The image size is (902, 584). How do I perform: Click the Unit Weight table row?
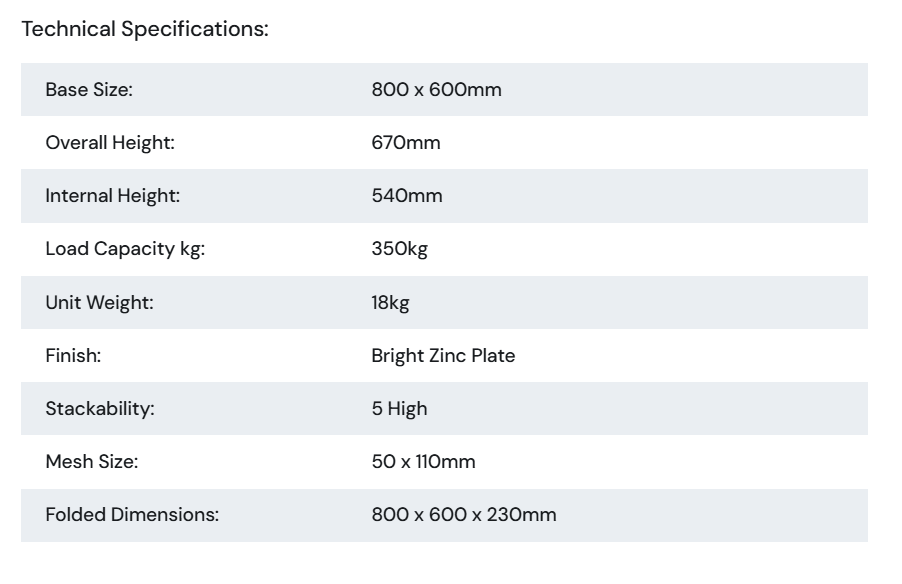coord(445,303)
